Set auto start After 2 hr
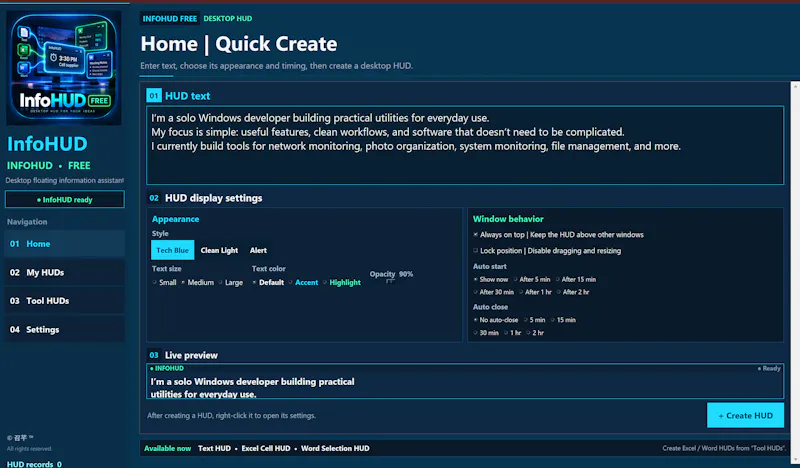 pyautogui.click(x=572, y=292)
